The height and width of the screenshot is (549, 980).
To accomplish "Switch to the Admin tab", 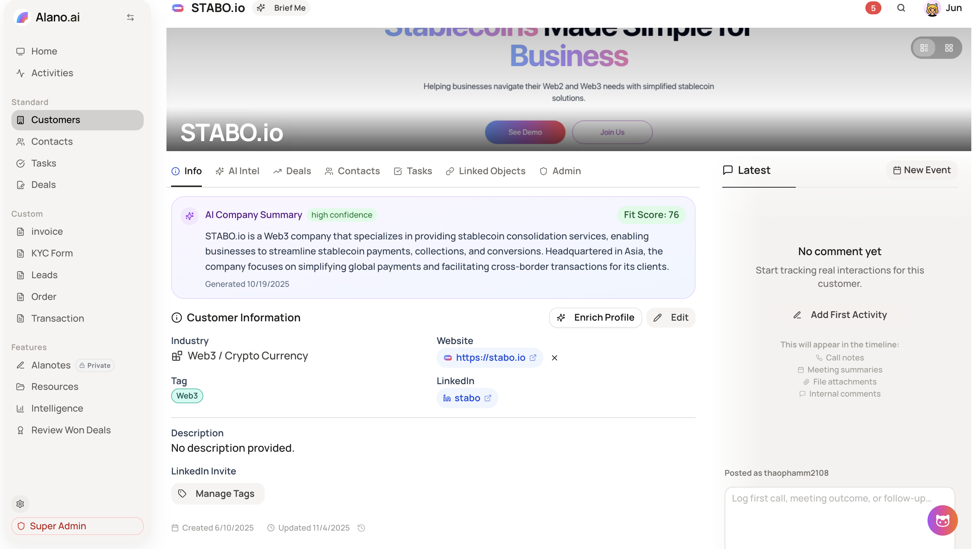I will click(x=560, y=171).
